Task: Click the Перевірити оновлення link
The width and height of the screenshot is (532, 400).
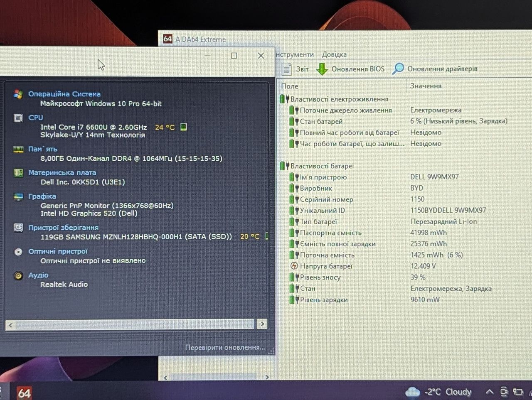Action: [225, 347]
